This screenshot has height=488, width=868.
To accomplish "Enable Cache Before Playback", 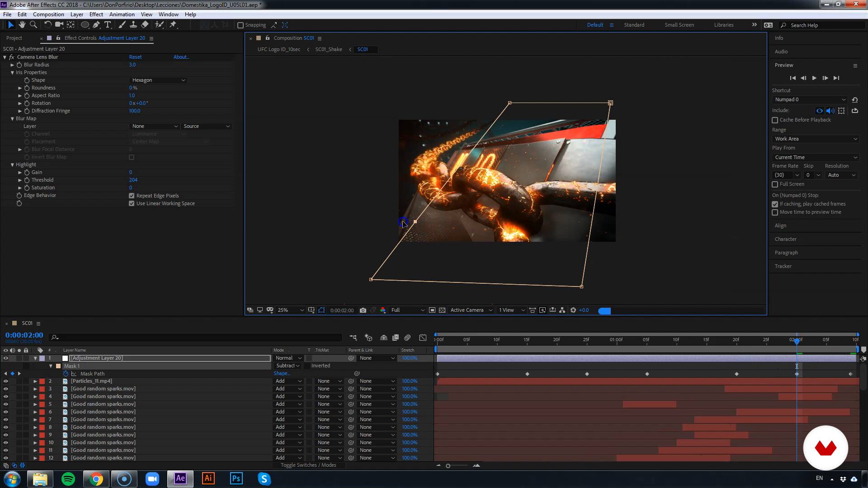I will [775, 120].
